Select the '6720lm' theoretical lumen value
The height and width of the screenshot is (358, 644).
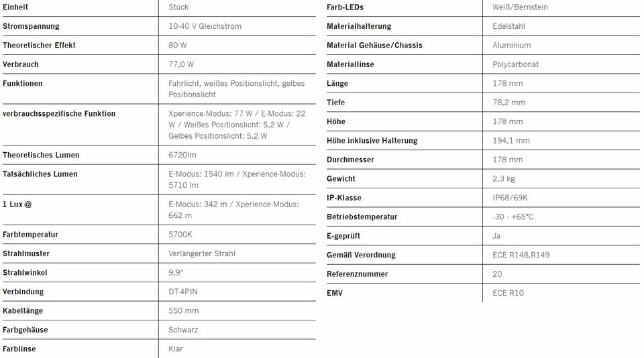click(x=182, y=155)
